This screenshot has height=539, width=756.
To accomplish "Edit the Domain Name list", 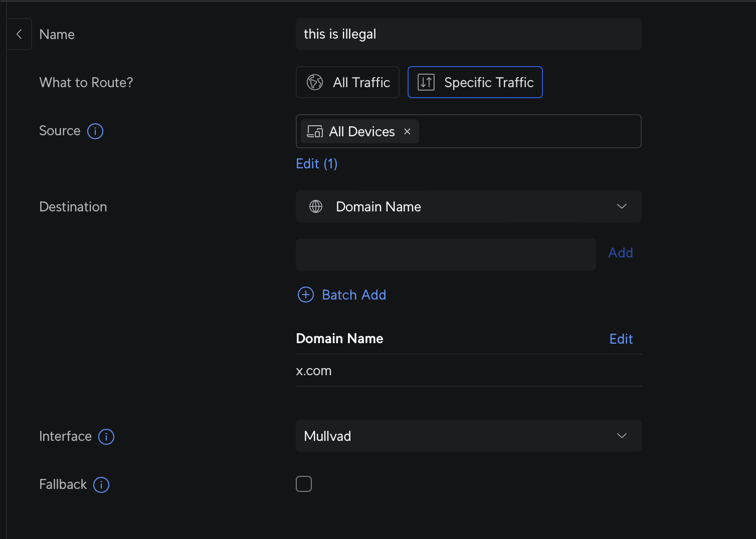I will point(621,339).
